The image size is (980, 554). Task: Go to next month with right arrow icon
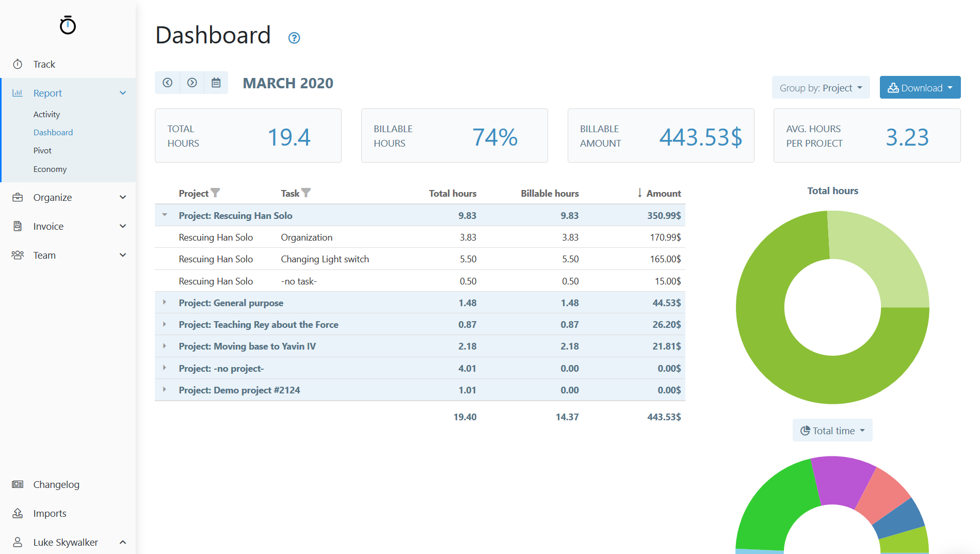[x=191, y=83]
